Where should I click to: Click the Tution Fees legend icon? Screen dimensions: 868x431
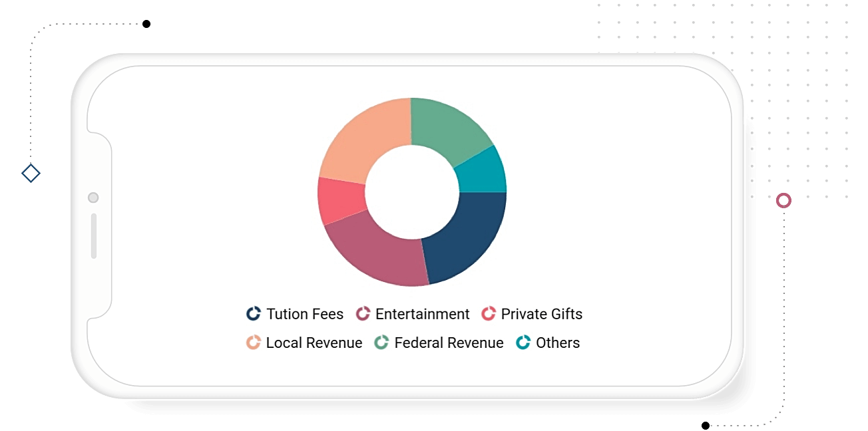pyautogui.click(x=253, y=314)
